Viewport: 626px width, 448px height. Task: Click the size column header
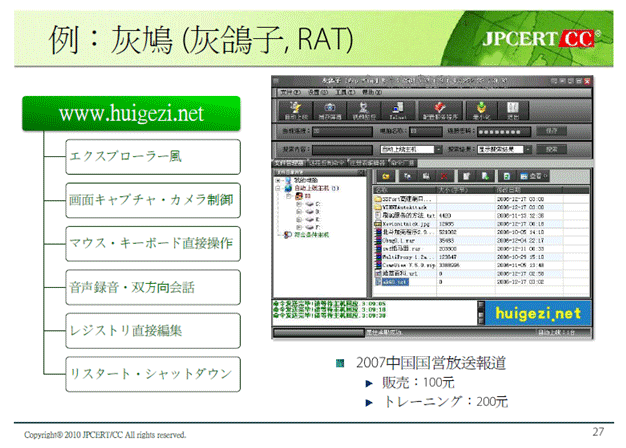[466, 190]
